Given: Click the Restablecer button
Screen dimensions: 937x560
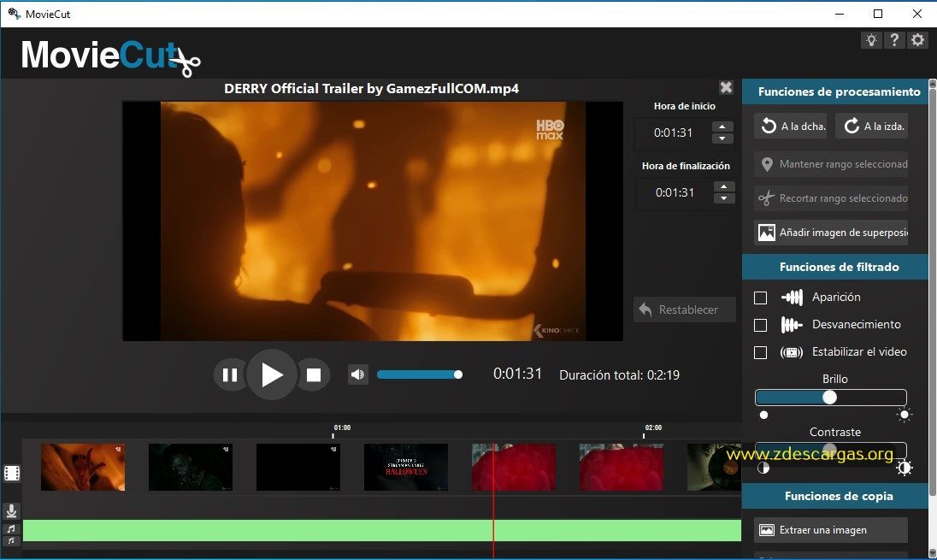Looking at the screenshot, I should point(684,309).
